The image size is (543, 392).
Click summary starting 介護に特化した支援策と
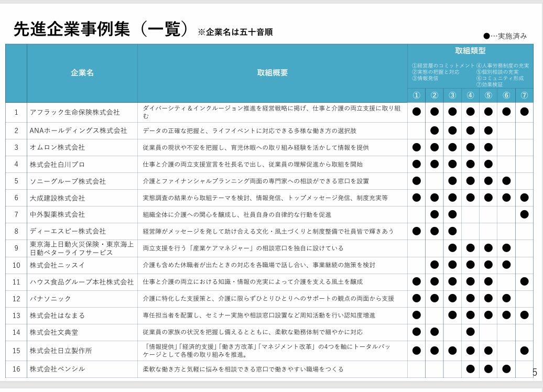[268, 299]
